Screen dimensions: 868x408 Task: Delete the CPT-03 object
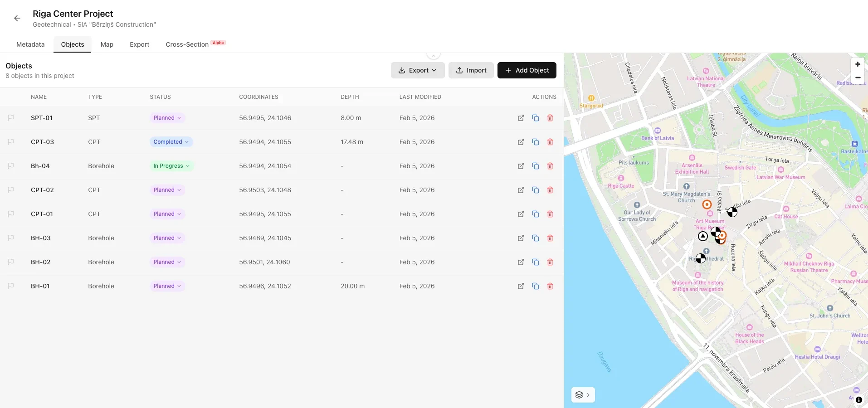pyautogui.click(x=550, y=142)
